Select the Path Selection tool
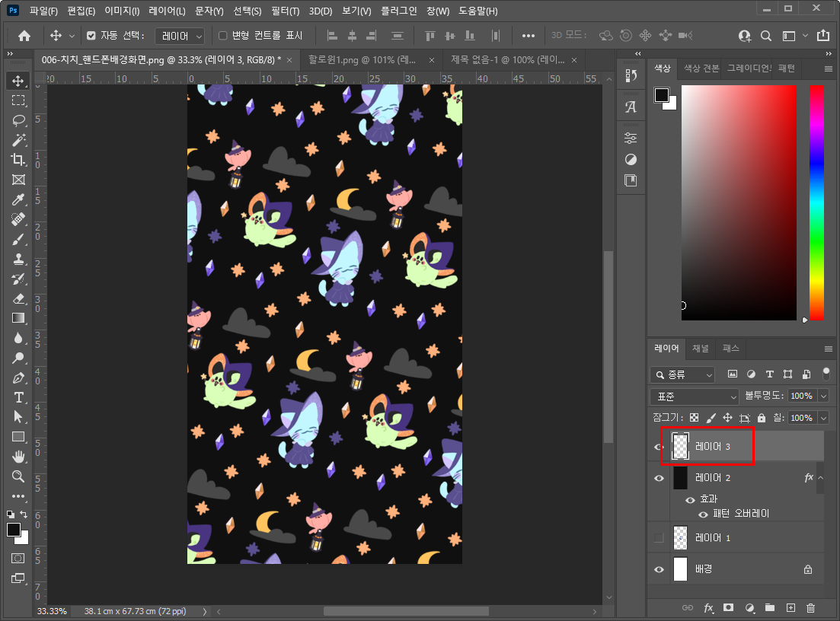 18,417
